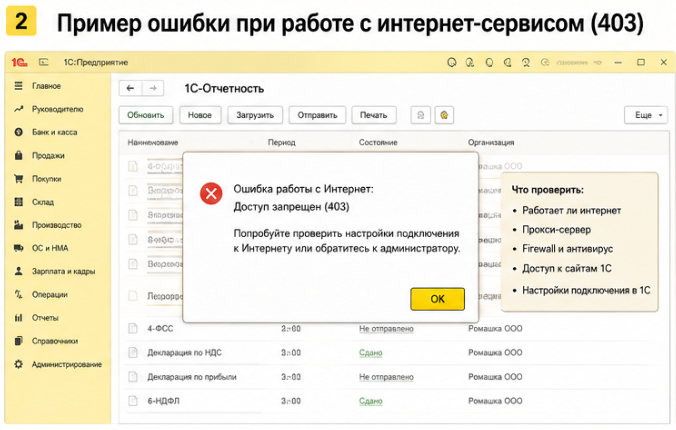The width and height of the screenshot is (676, 430).
Task: Open the Отчеты section
Action: coord(45,318)
